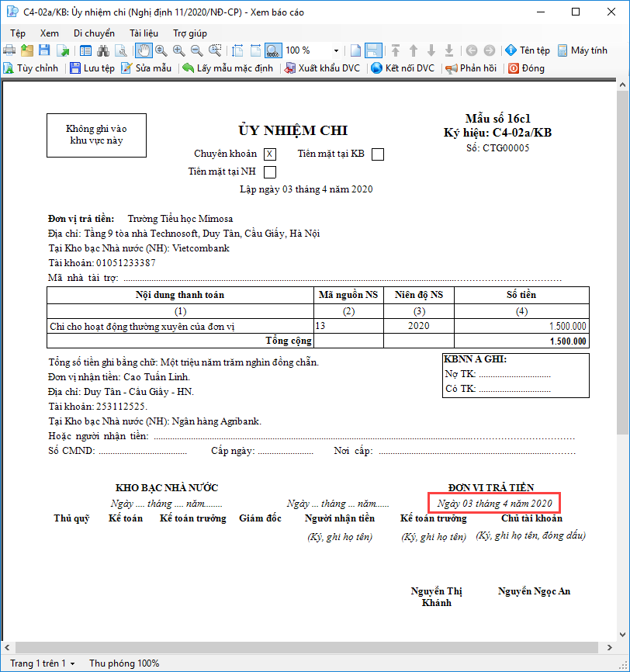
Task: Open the Tài liệu menu
Action: pos(144,33)
